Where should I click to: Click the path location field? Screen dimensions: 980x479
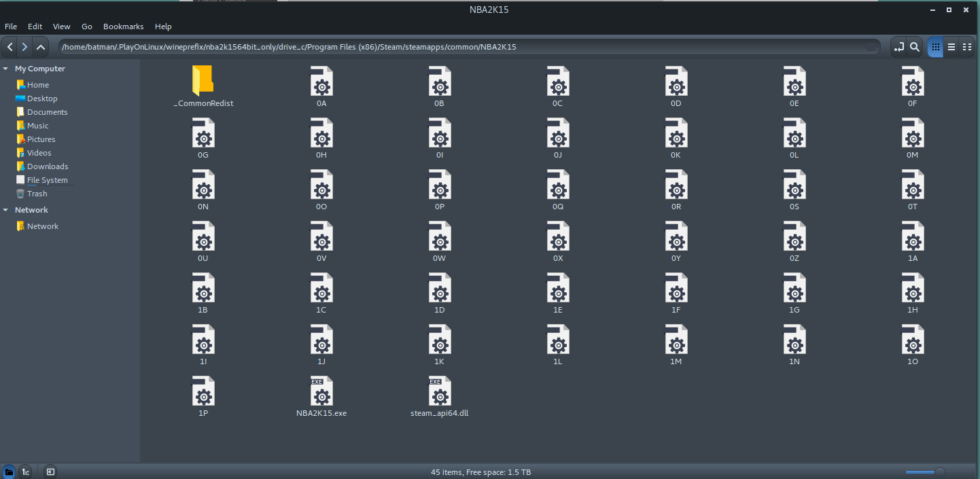(x=468, y=47)
